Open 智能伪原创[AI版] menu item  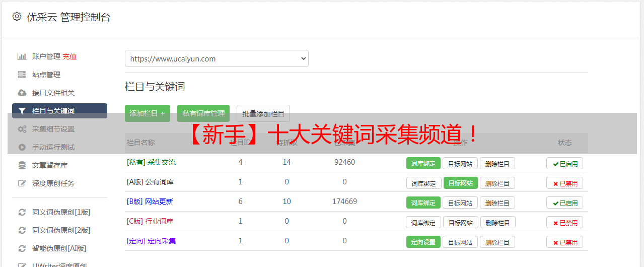pos(59,248)
